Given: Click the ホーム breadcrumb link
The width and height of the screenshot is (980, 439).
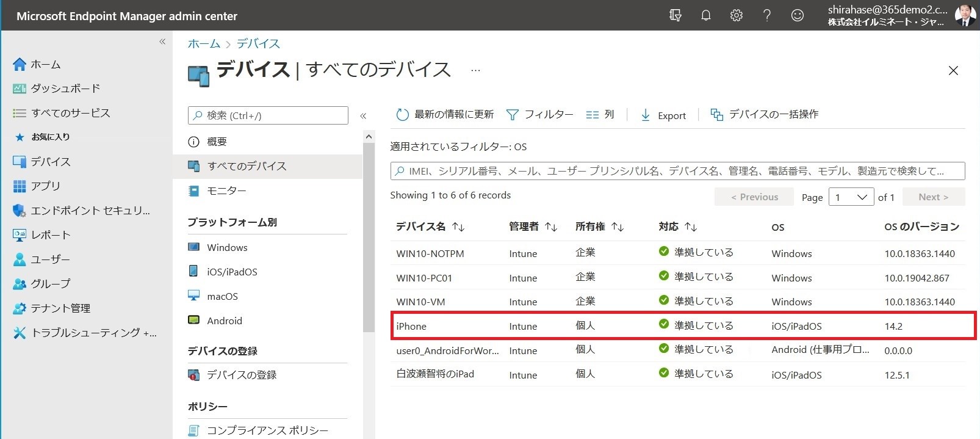Looking at the screenshot, I should (x=204, y=44).
